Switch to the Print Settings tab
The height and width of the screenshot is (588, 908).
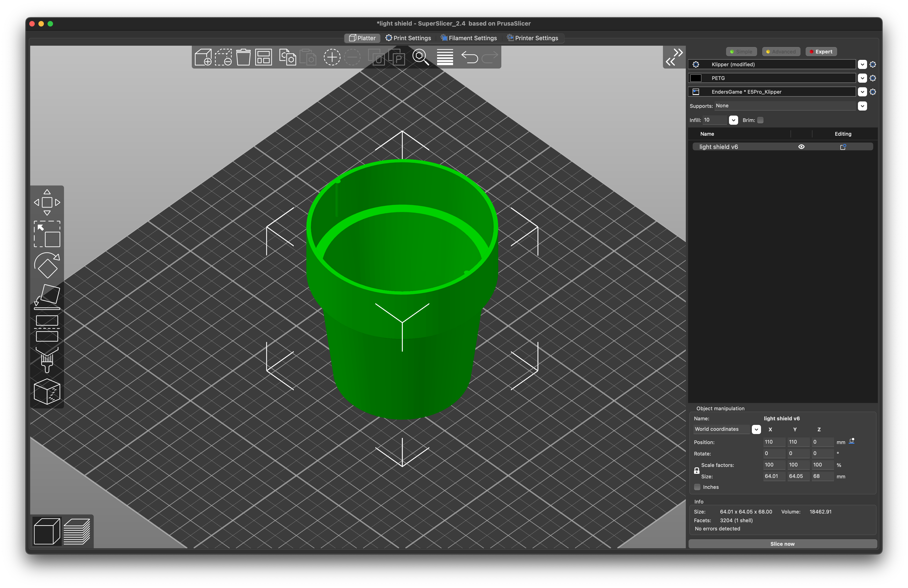click(408, 38)
